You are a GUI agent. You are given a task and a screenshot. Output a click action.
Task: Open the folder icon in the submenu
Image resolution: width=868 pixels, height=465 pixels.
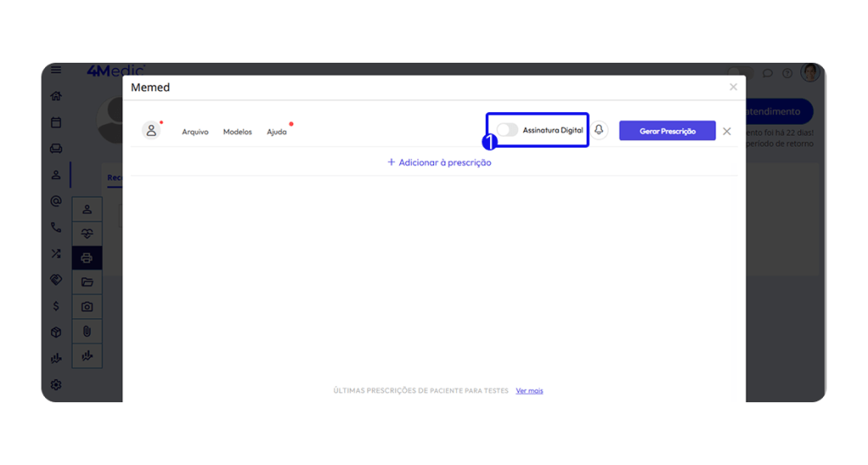click(x=86, y=282)
